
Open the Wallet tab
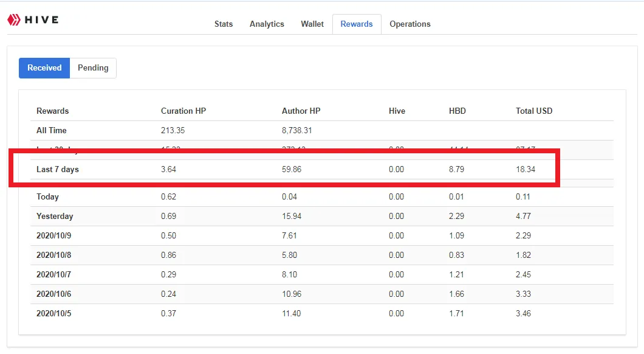click(312, 24)
